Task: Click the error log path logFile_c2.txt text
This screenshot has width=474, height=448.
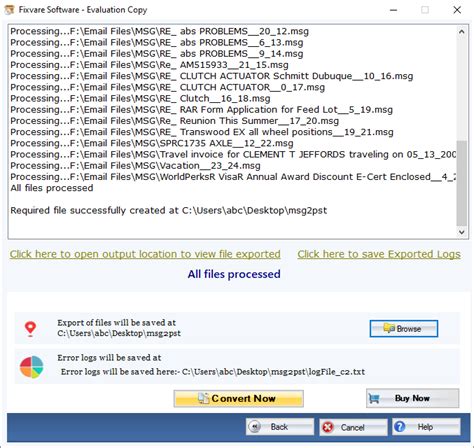Action: (x=213, y=372)
